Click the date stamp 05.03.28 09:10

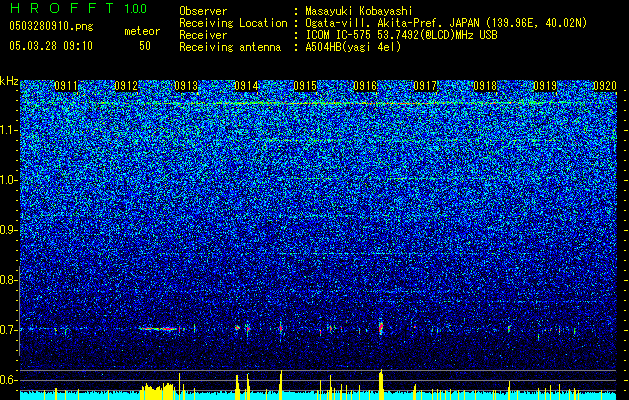coord(51,46)
